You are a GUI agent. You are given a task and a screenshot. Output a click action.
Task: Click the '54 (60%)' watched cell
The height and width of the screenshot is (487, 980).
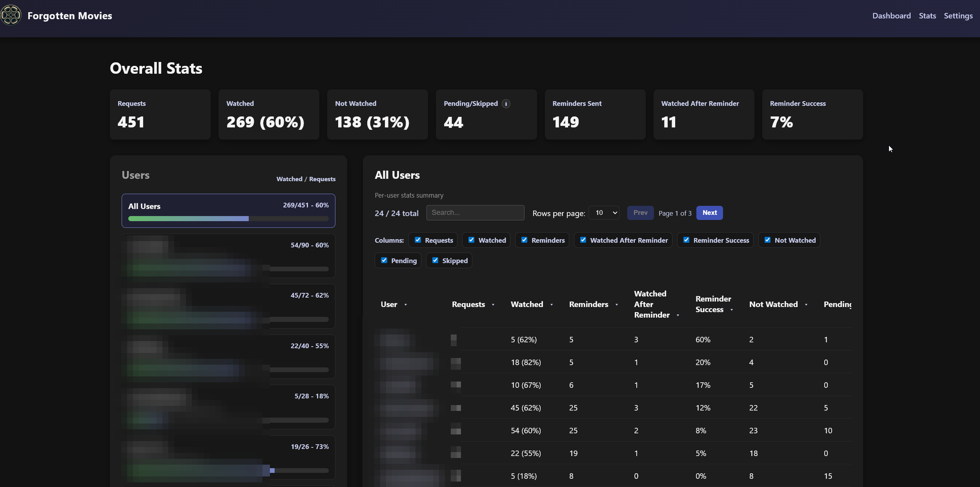pyautogui.click(x=526, y=431)
